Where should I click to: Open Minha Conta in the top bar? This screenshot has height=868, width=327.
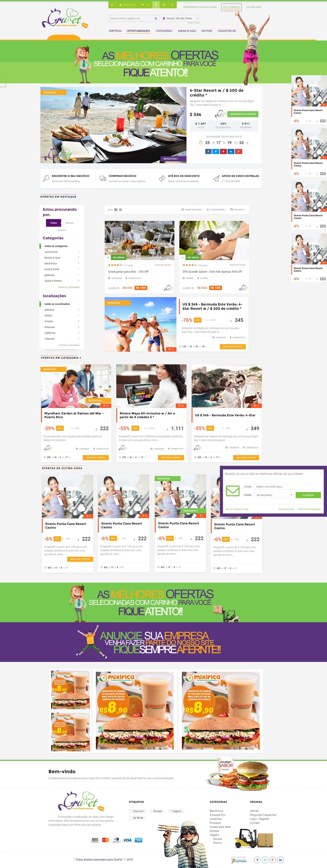(x=128, y=5)
